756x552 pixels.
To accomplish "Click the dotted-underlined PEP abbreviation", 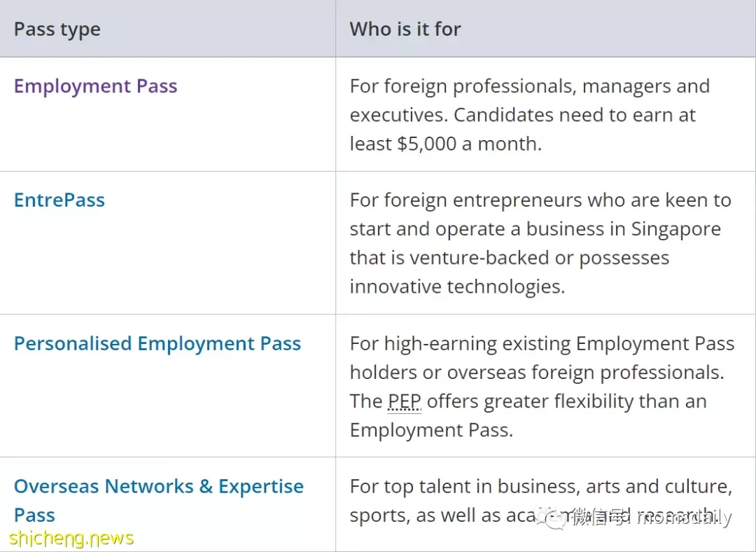I will (x=405, y=401).
